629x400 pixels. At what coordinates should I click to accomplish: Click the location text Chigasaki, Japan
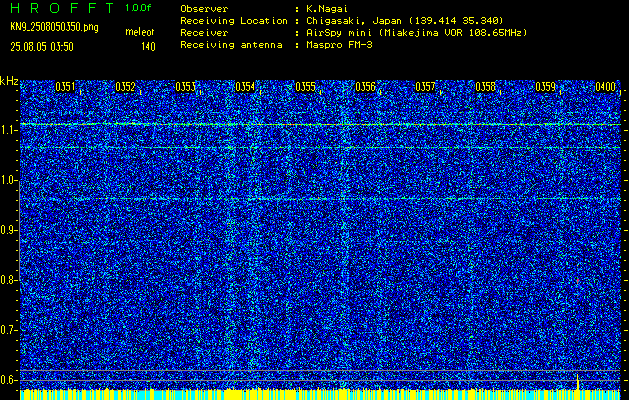coord(353,21)
